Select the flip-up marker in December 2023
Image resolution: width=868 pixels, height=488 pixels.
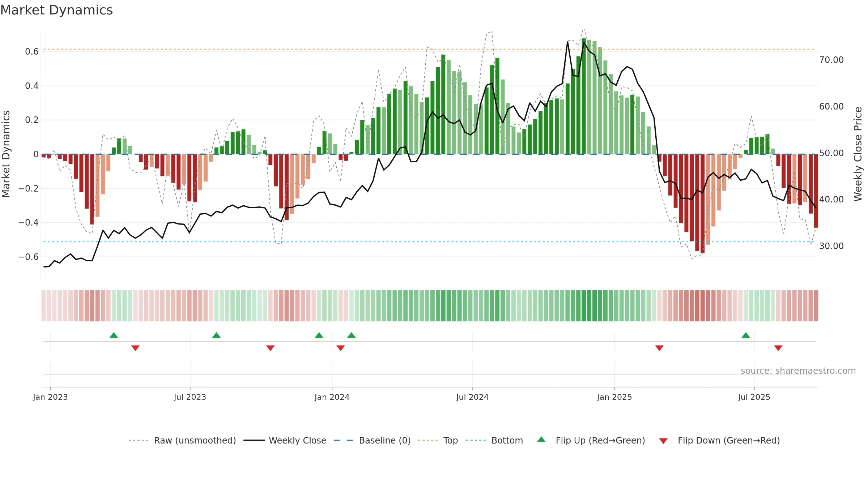(319, 335)
